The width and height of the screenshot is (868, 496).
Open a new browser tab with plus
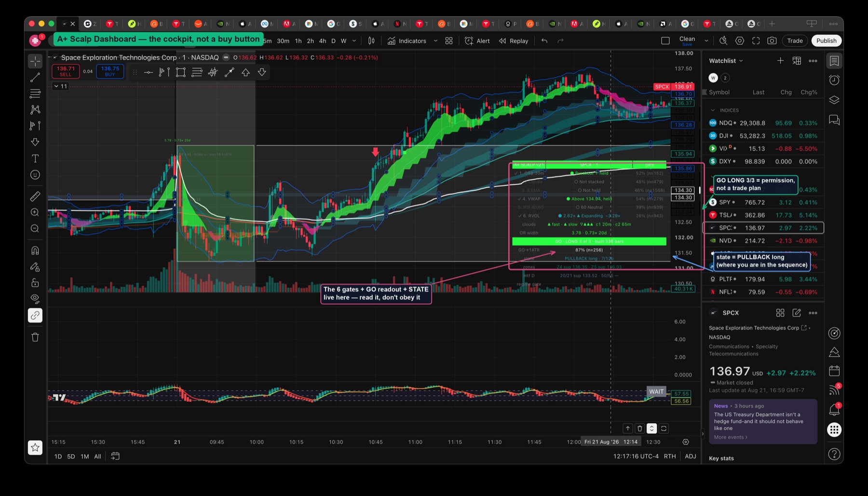click(772, 24)
